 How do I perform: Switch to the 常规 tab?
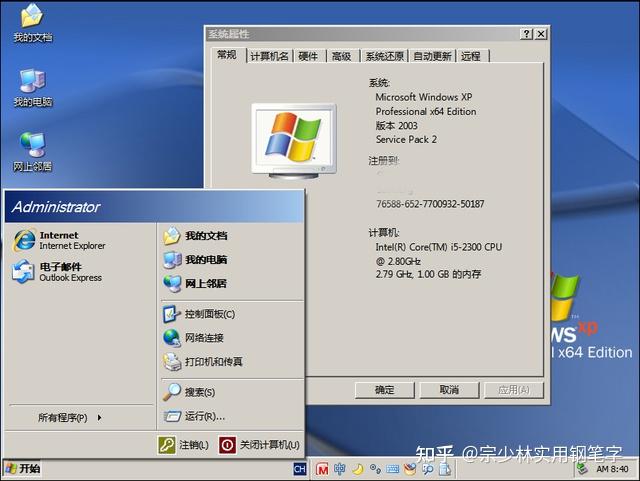[x=227, y=55]
